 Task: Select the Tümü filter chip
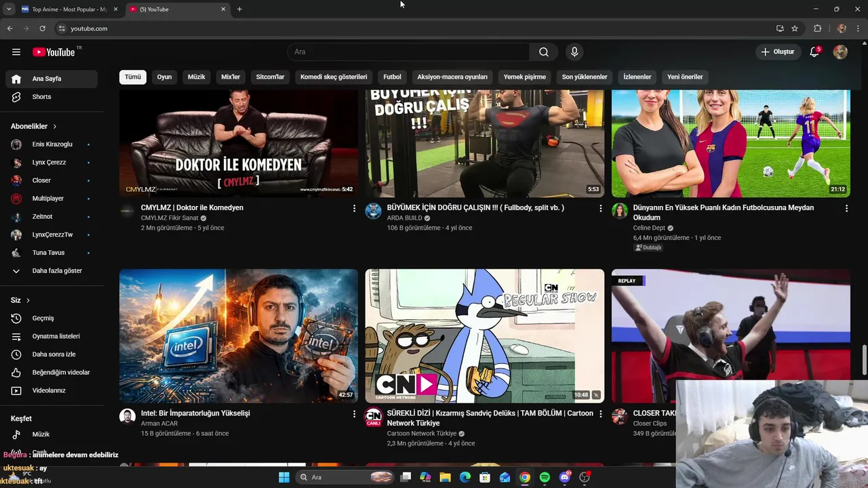[x=133, y=77]
